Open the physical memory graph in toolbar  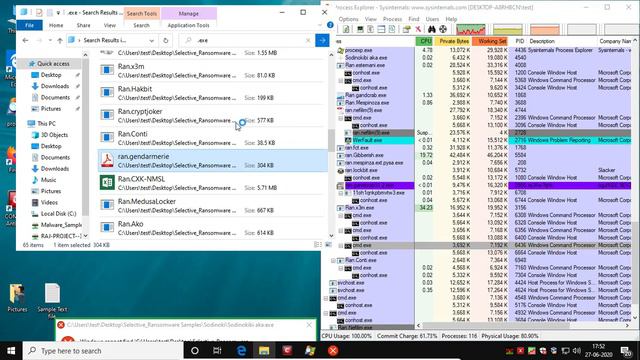pyautogui.click(x=544, y=29)
